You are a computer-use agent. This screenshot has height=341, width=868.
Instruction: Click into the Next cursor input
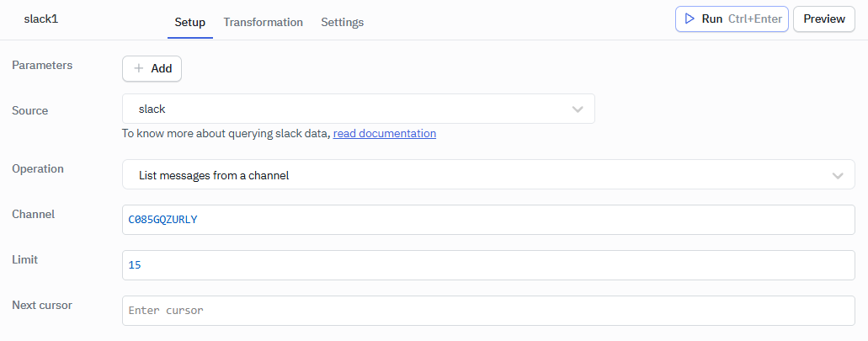click(488, 311)
